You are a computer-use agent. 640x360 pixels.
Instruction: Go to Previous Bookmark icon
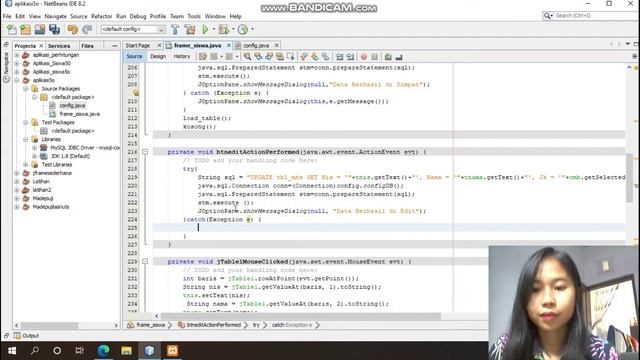click(304, 57)
